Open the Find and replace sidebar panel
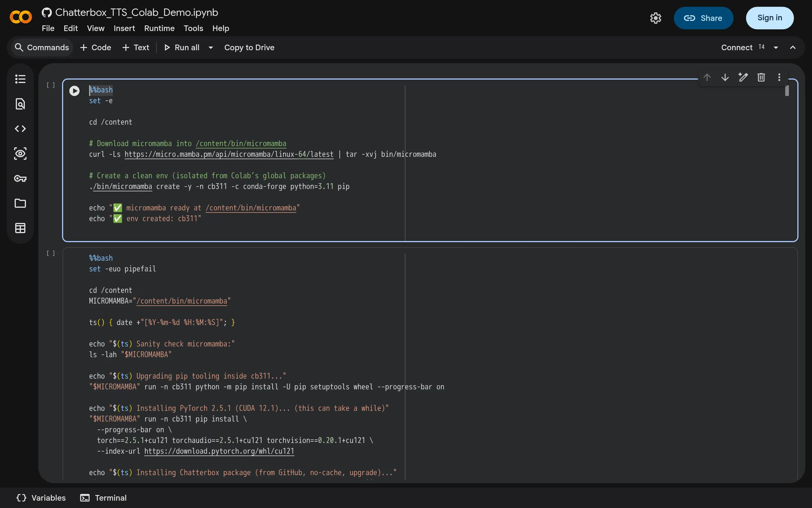The height and width of the screenshot is (508, 812). point(20,104)
